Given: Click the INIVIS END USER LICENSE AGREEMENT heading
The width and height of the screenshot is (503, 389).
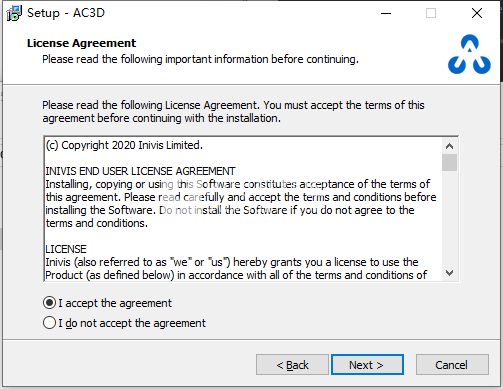Looking at the screenshot, I should (140, 171).
